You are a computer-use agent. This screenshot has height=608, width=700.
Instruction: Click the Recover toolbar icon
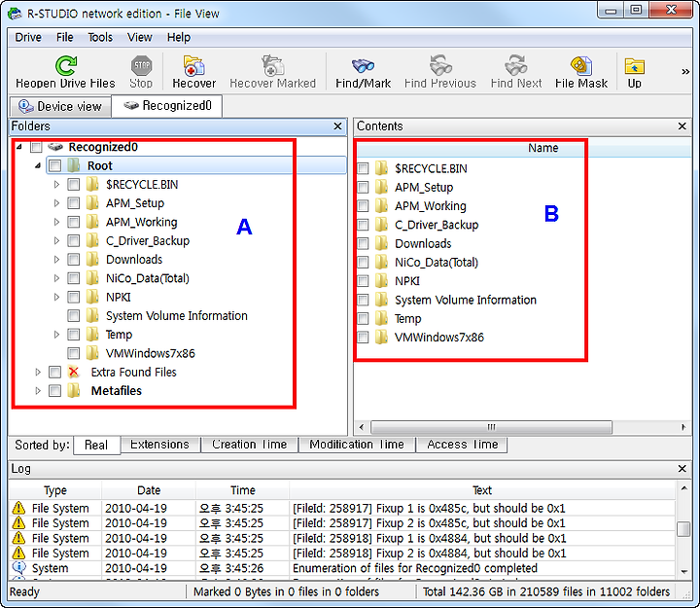click(193, 66)
